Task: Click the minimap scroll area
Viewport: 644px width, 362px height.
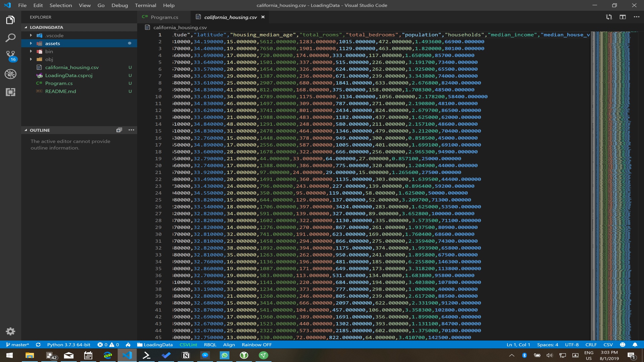Action: point(610,168)
